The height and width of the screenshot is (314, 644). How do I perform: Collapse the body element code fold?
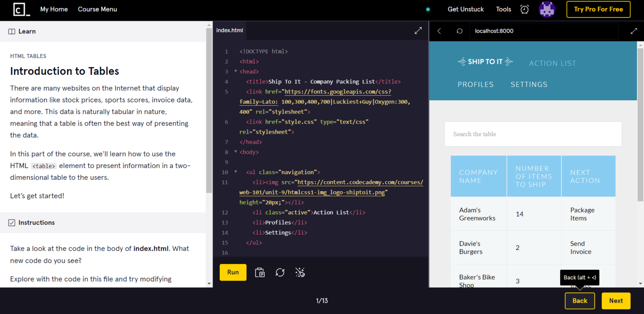click(x=236, y=152)
